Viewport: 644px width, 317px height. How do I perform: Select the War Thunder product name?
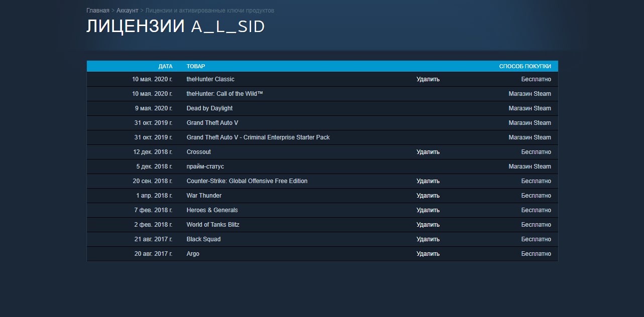tap(204, 196)
